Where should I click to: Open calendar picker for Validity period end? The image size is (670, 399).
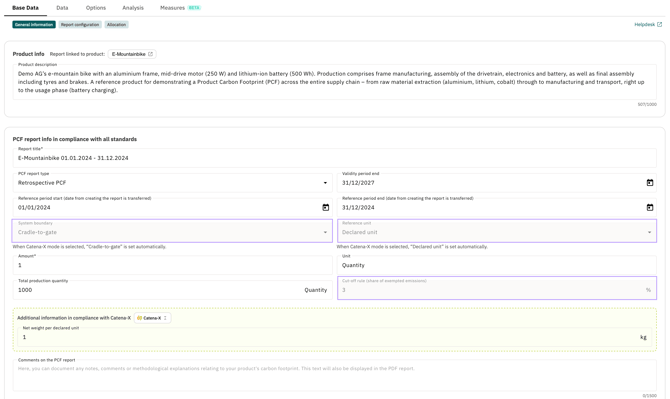coord(649,183)
